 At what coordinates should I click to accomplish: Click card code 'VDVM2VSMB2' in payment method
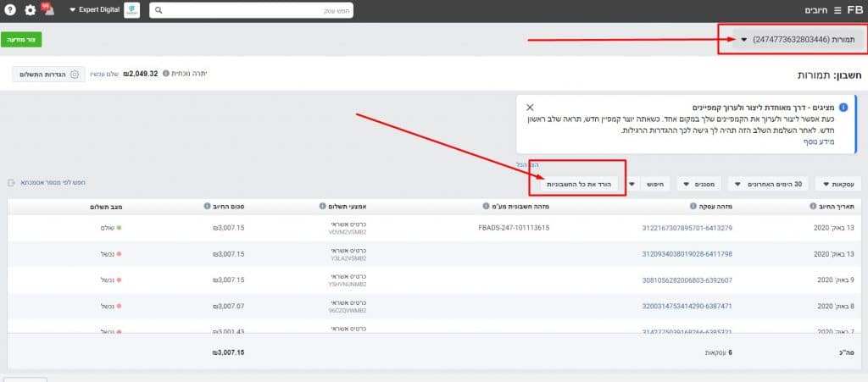click(x=347, y=232)
